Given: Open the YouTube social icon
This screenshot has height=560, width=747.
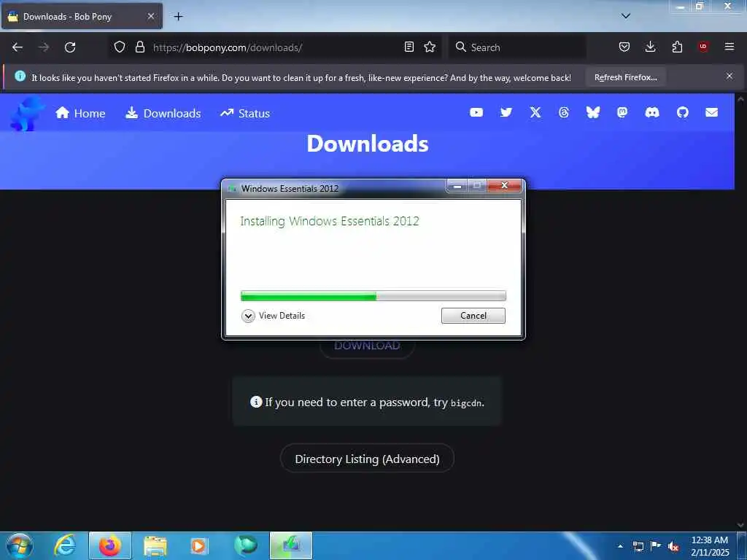Looking at the screenshot, I should tap(476, 112).
